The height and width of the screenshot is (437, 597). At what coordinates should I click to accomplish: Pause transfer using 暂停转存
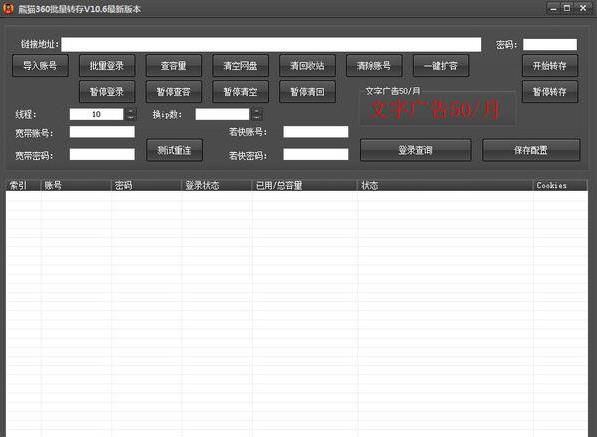tap(550, 92)
